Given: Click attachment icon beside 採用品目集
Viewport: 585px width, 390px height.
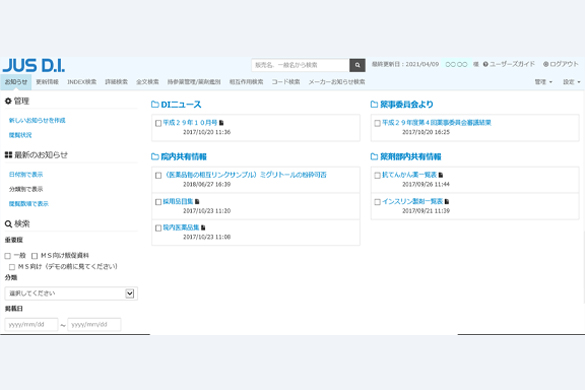Looking at the screenshot, I should coord(197,202).
